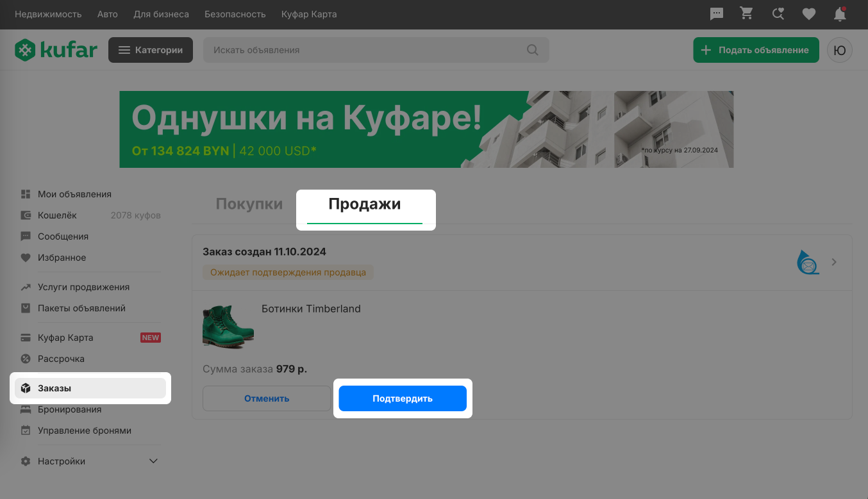Click the Куфар Карта card icon
The height and width of the screenshot is (499, 868).
[26, 338]
